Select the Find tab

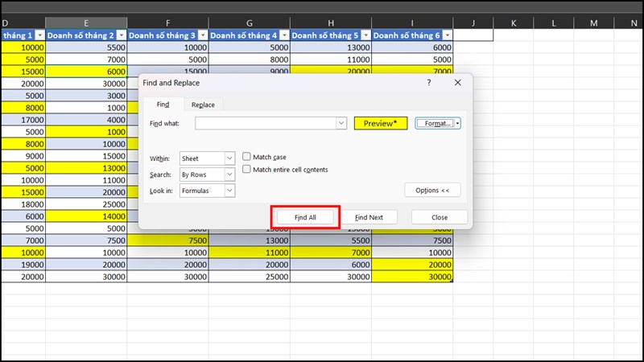tap(163, 105)
